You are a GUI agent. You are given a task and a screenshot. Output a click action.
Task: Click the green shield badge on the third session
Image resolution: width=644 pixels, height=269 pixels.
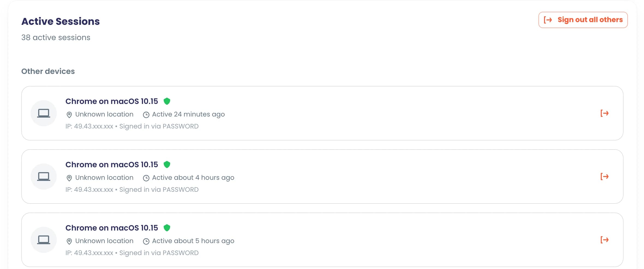pyautogui.click(x=167, y=228)
